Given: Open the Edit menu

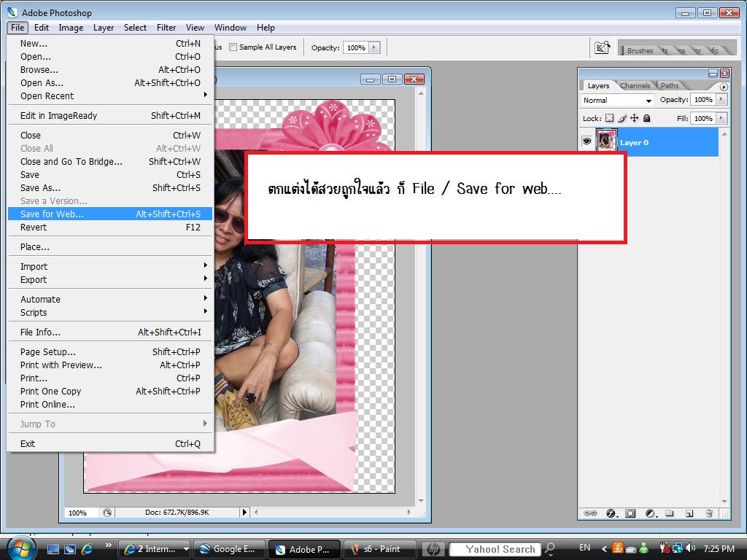Looking at the screenshot, I should coord(42,28).
